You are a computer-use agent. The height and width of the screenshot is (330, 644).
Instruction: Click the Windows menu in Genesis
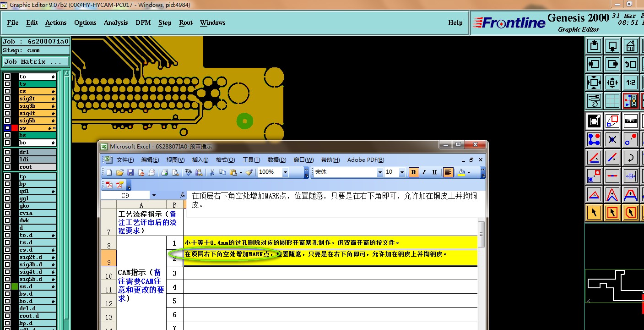pos(213,22)
